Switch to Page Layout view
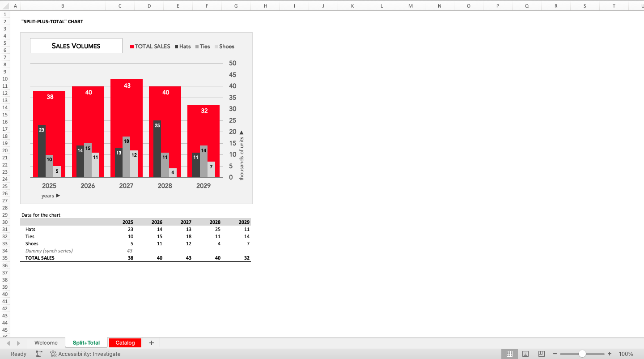 (x=525, y=354)
